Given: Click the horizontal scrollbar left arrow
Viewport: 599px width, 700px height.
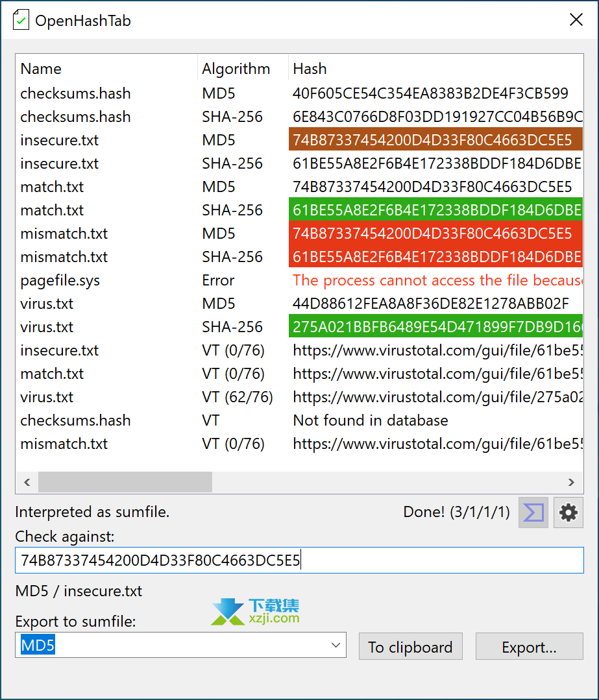Looking at the screenshot, I should coord(27,482).
